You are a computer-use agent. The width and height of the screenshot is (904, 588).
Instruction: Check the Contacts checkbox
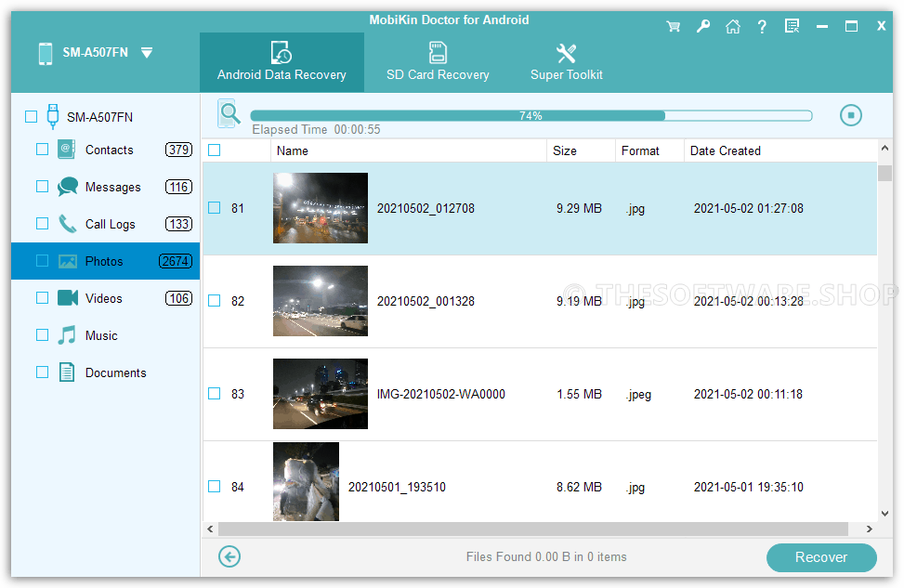[x=42, y=150]
